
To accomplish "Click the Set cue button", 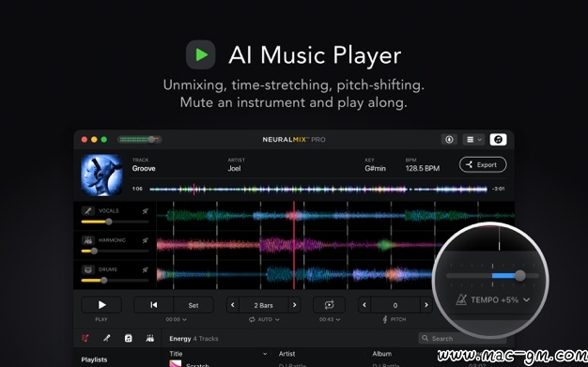I will [x=193, y=305].
